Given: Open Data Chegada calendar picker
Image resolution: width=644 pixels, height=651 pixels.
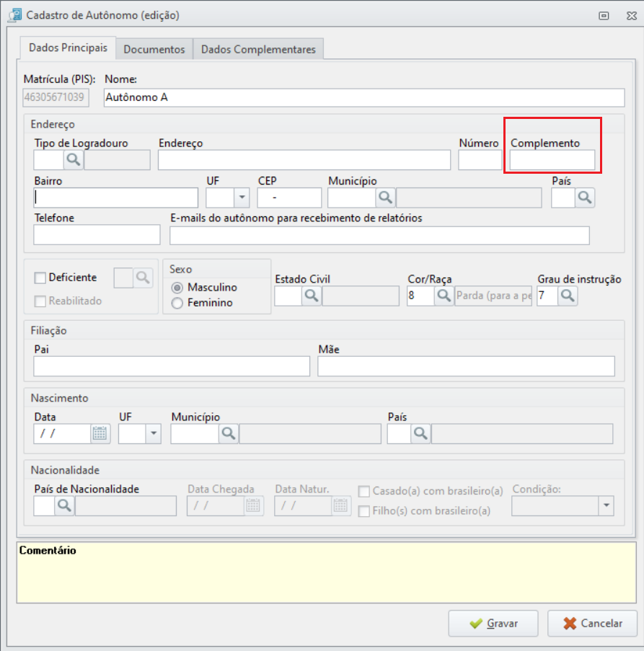Looking at the screenshot, I should pyautogui.click(x=253, y=505).
